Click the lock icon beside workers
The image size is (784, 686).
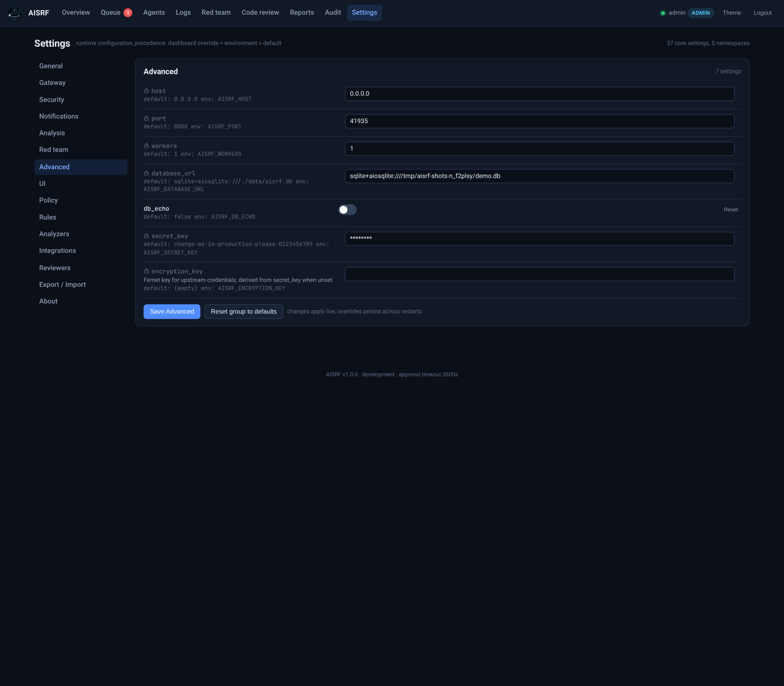[146, 146]
